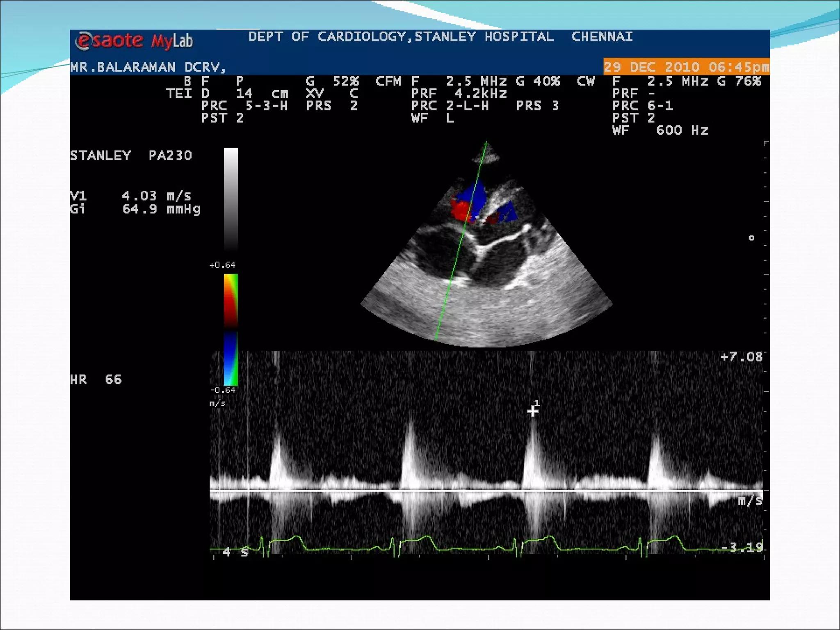
Task: Click the +7.08 velocity scale label
Action: pos(742,357)
